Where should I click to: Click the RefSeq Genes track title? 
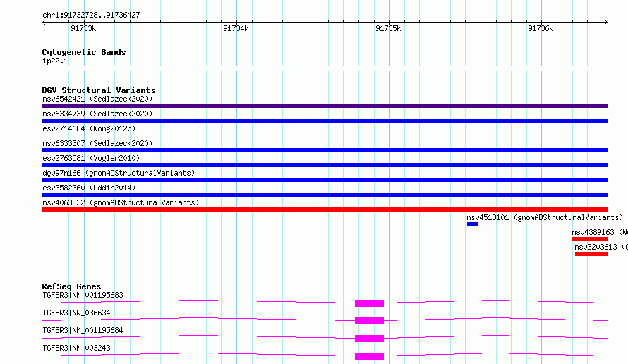pos(71,286)
